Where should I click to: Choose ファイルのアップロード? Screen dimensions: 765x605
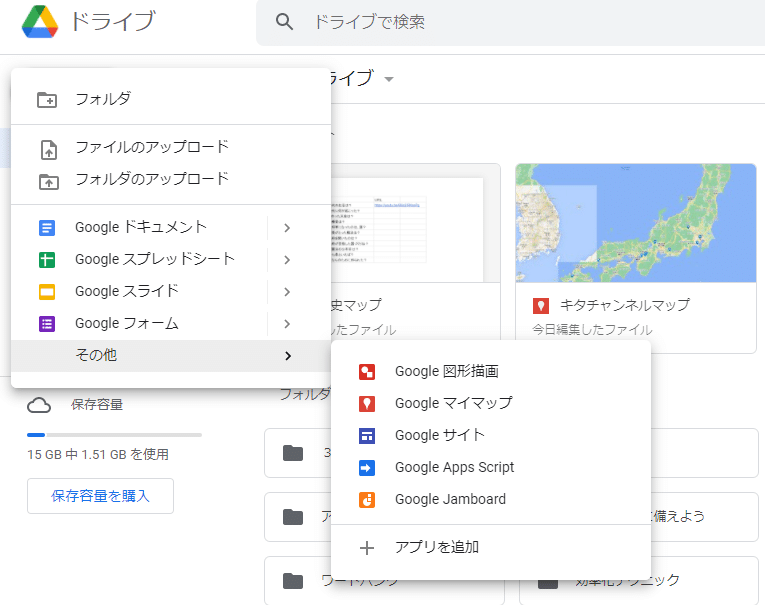pos(171,147)
